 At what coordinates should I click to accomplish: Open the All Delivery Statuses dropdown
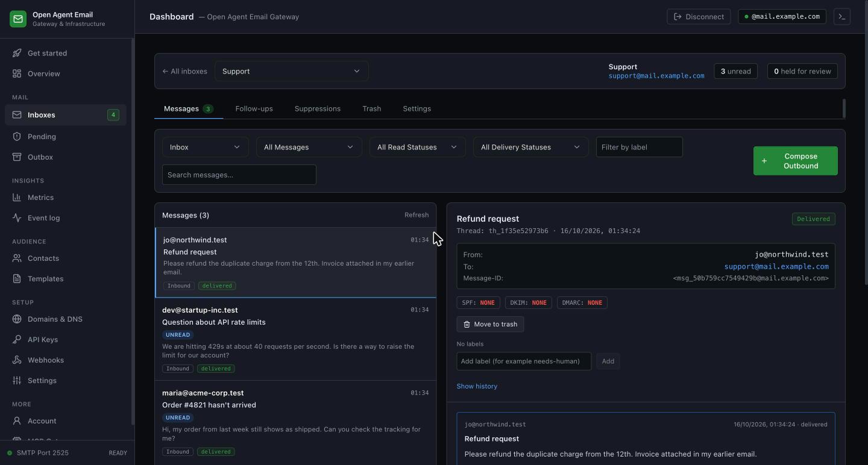531,147
